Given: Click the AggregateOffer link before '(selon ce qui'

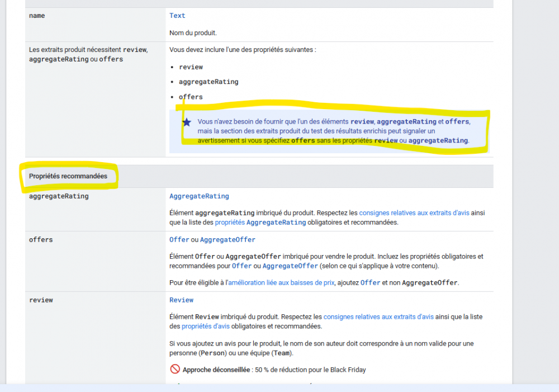Looking at the screenshot, I should pyautogui.click(x=290, y=266).
